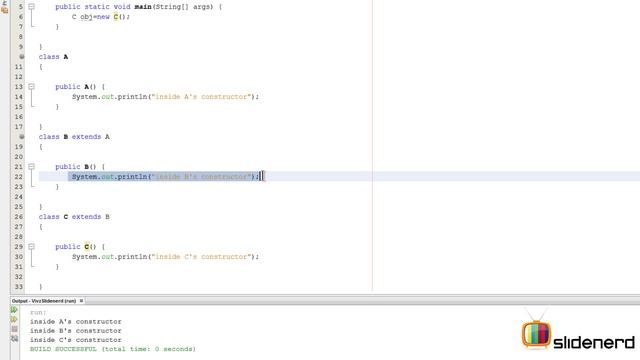
Task: Click the 'run:' line in the output
Action: (38, 313)
